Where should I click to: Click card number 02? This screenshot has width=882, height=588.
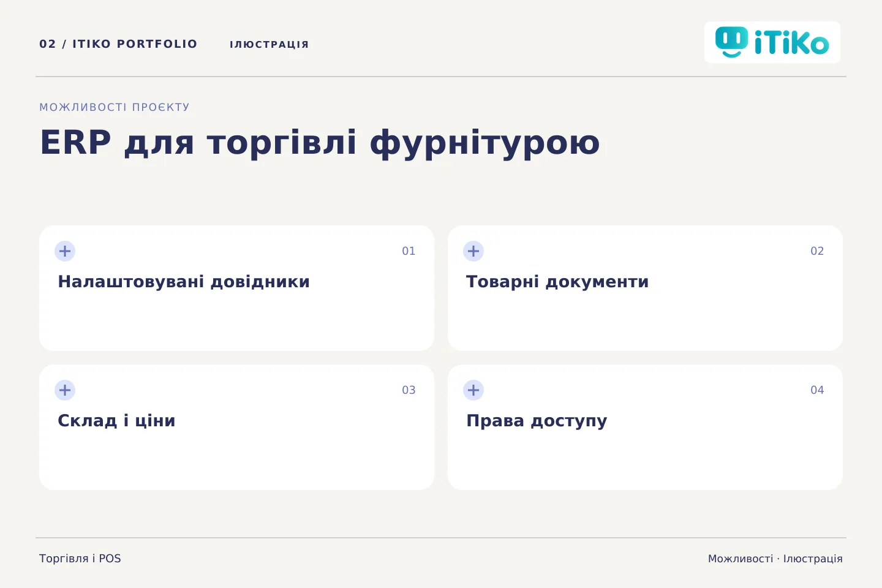pyautogui.click(x=817, y=251)
